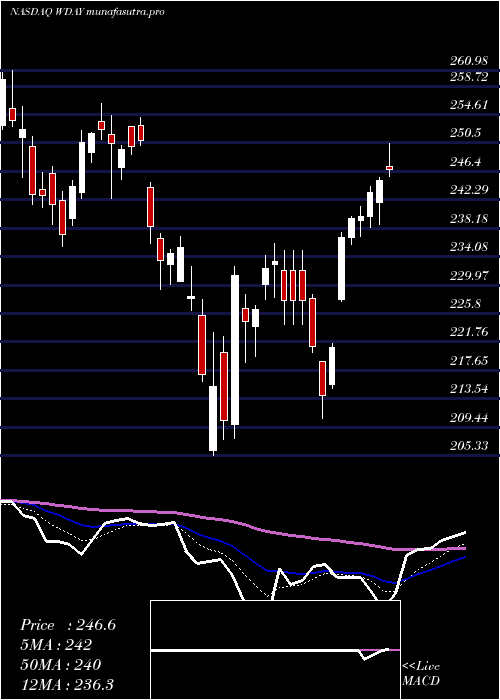The width and height of the screenshot is (500, 700).
Task: Click the 242.29 price level label
Action: point(469,190)
